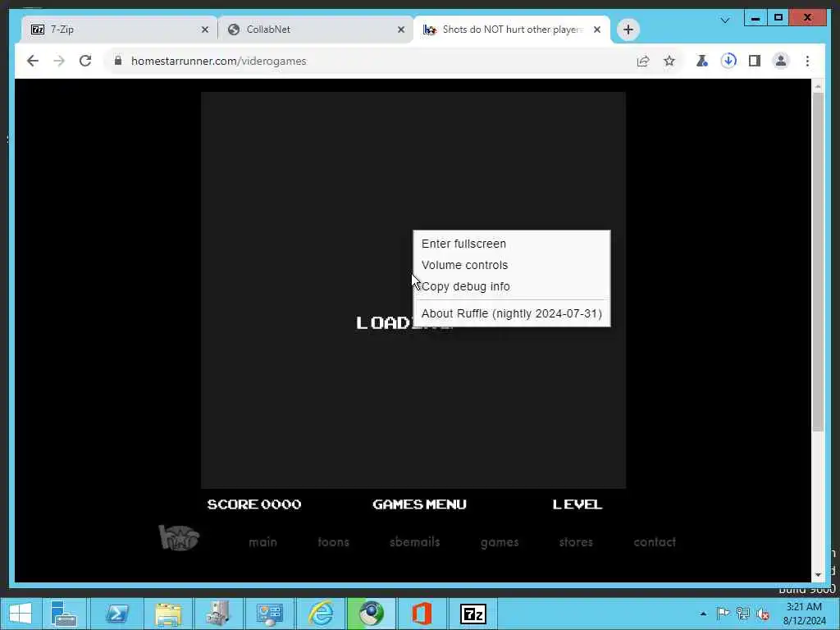840x630 pixels.
Task: Open the toons navigation link
Action: [333, 542]
